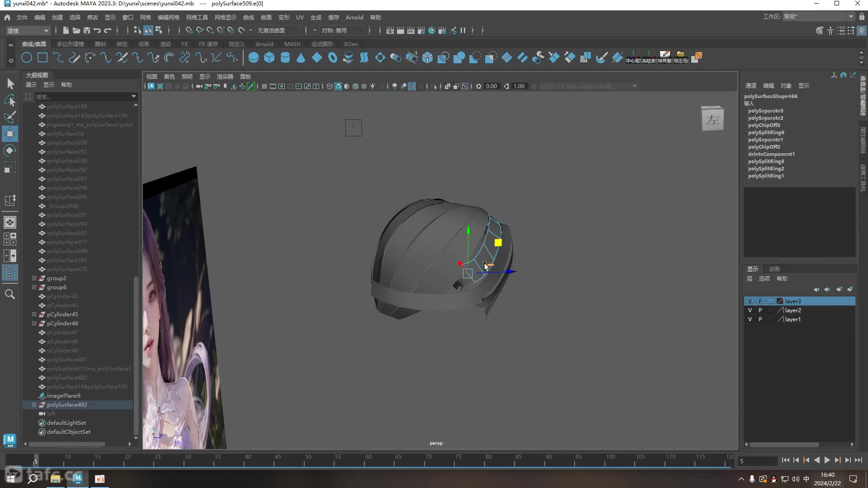The width and height of the screenshot is (868, 488).
Task: Save scene with the floppy disk icon
Action: point(87,30)
